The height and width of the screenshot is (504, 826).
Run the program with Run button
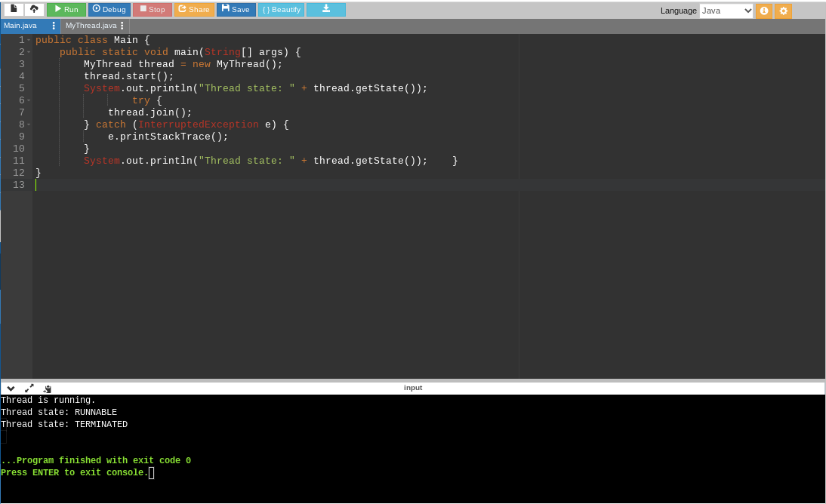(x=66, y=9)
